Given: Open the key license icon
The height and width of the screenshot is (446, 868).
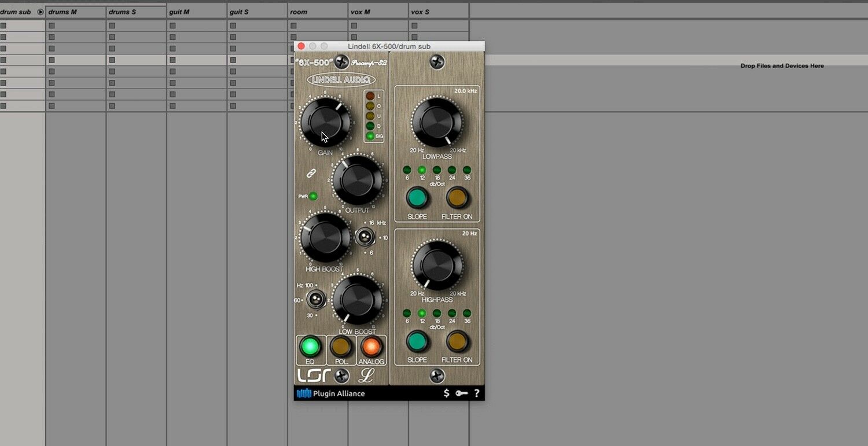Looking at the screenshot, I should (x=461, y=393).
